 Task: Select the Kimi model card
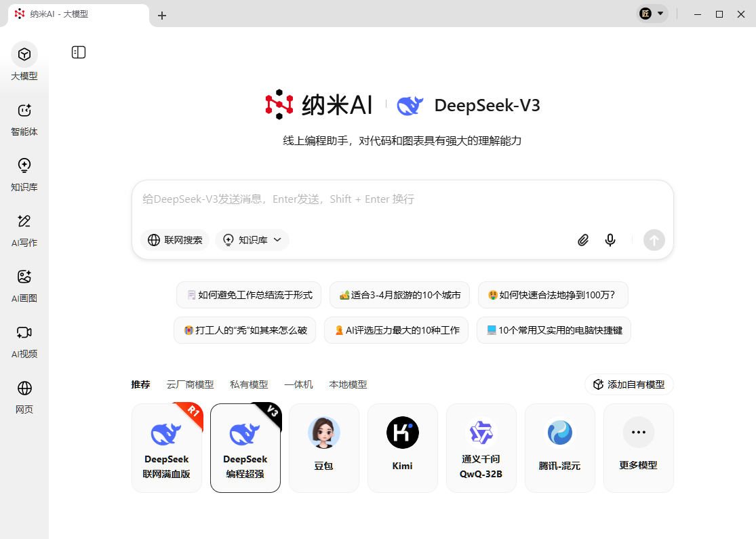(403, 448)
